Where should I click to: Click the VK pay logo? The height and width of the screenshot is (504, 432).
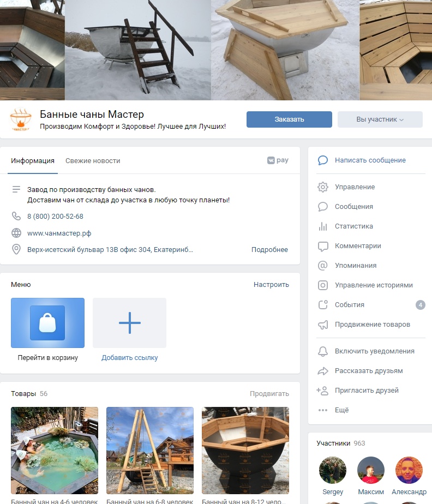[x=278, y=160]
